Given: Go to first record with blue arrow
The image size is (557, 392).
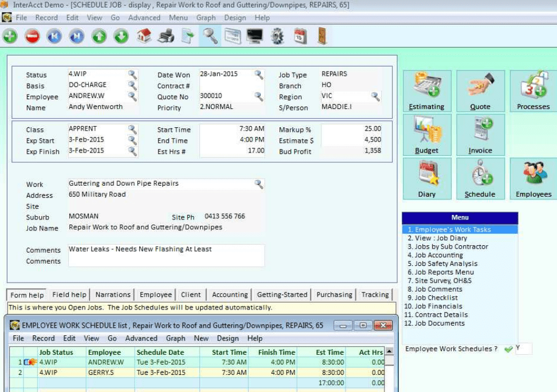Looking at the screenshot, I should (54, 36).
